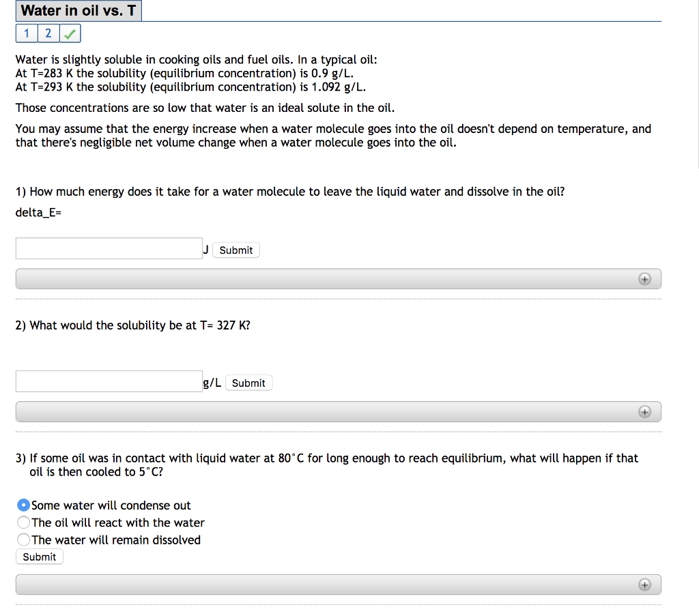Submit the g/L solubility answer

click(248, 383)
